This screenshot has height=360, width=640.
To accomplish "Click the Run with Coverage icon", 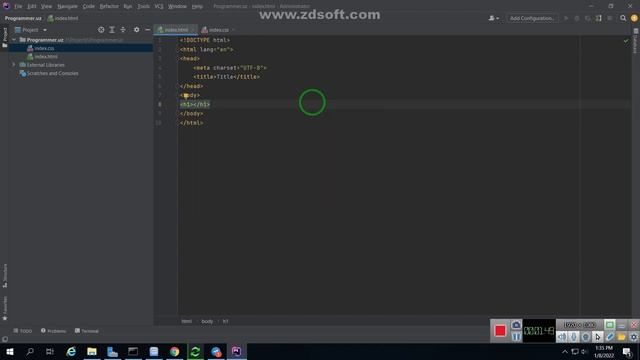I will [588, 18].
